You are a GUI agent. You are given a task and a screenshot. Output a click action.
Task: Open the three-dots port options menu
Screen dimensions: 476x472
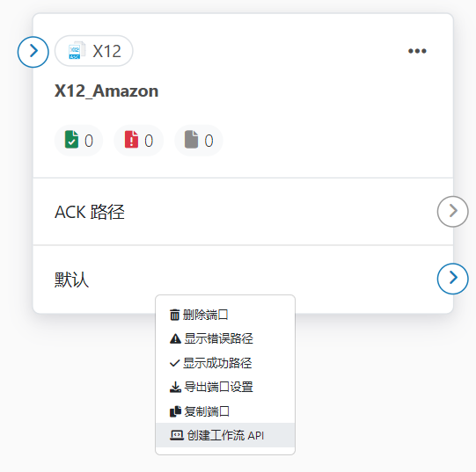click(417, 51)
